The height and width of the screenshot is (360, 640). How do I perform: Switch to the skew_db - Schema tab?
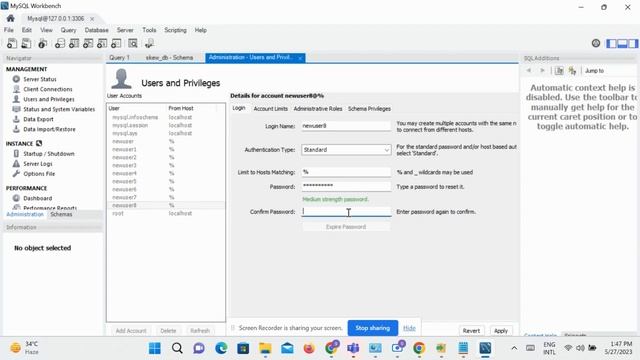[x=169, y=58]
